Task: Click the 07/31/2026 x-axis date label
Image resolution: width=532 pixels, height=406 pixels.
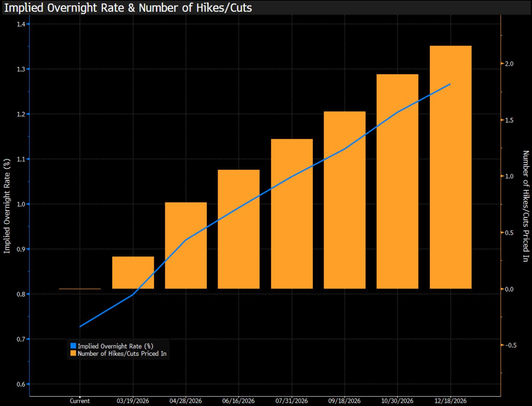Action: [292, 401]
